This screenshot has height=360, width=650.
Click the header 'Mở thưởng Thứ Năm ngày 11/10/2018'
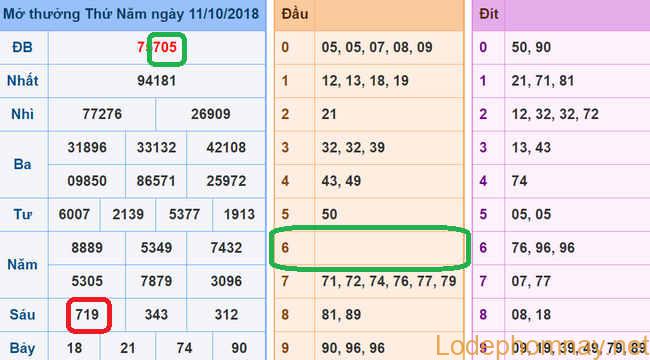coord(131,14)
